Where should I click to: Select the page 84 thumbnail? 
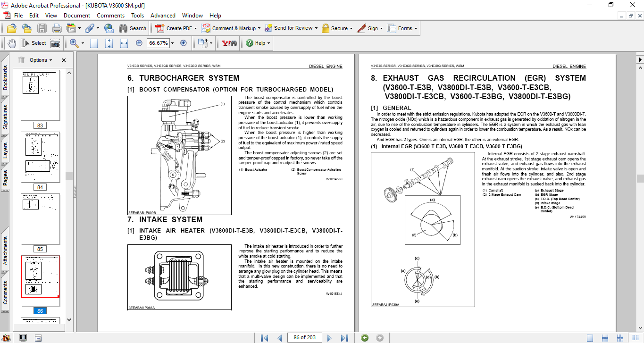40,157
